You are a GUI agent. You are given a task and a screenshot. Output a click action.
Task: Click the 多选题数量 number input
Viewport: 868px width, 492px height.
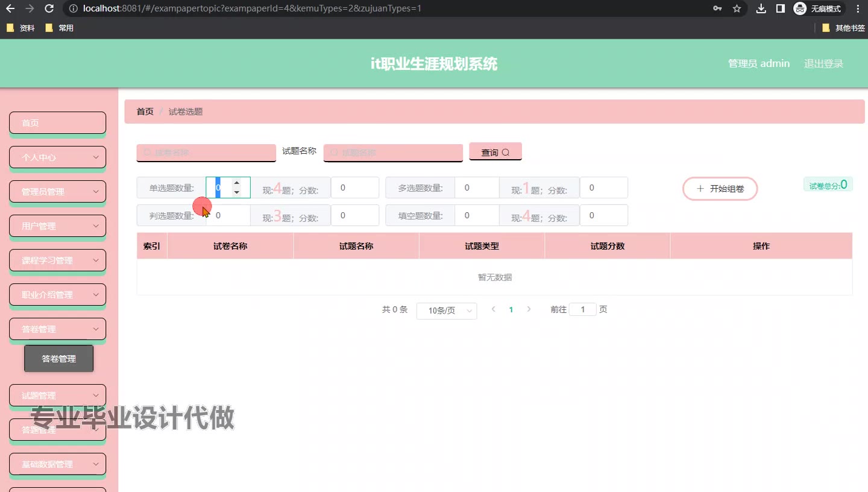(x=476, y=188)
